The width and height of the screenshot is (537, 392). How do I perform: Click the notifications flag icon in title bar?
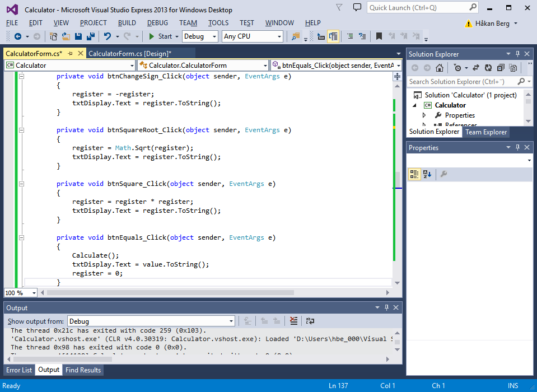(x=339, y=7)
